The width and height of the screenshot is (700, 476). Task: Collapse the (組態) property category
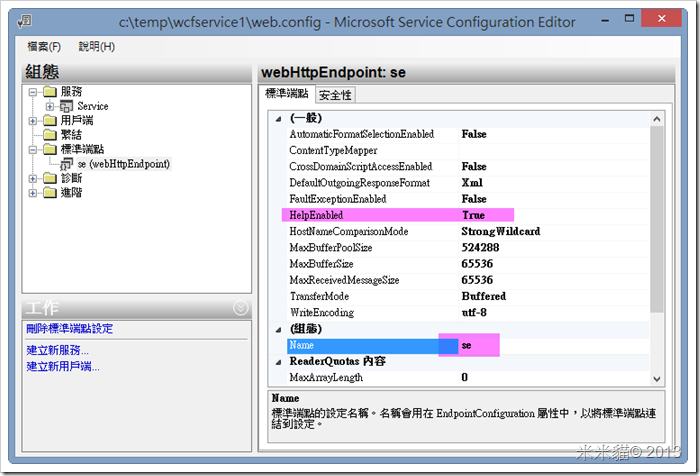coord(279,330)
